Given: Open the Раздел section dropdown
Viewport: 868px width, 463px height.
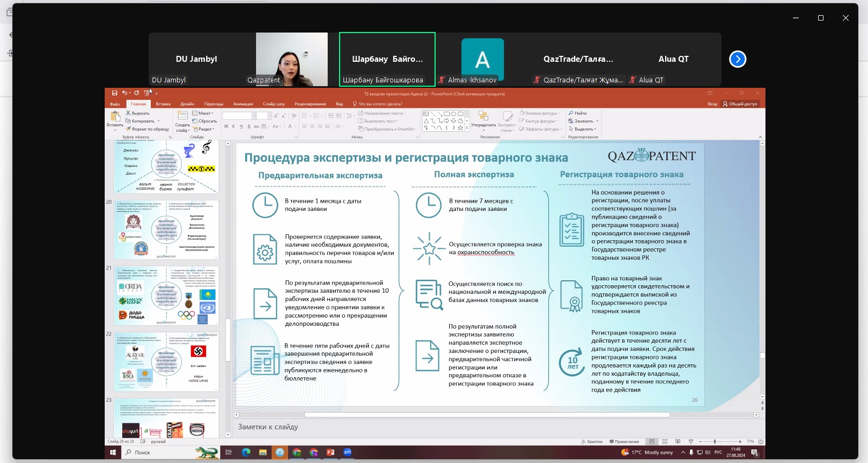Looking at the screenshot, I should pos(203,129).
